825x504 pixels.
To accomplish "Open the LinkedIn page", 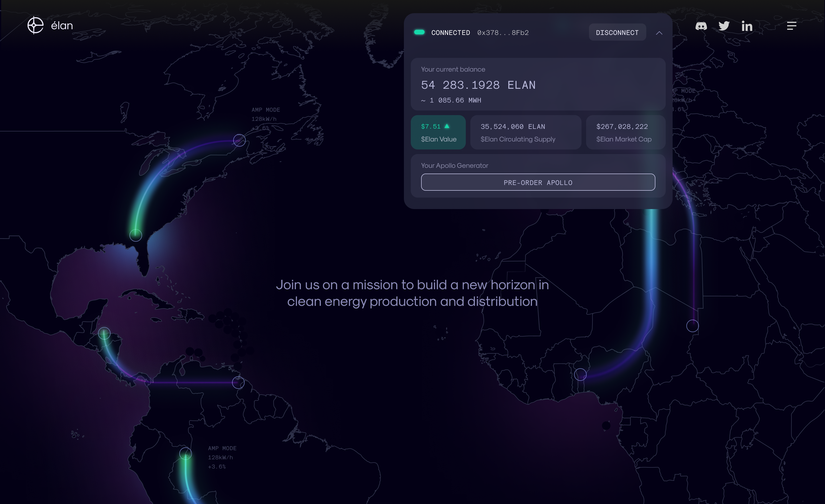I will (x=747, y=26).
